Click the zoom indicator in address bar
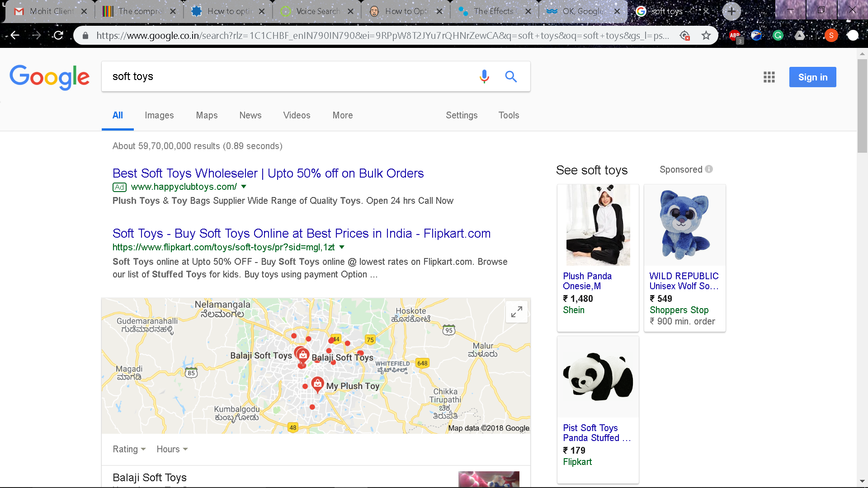The height and width of the screenshot is (488, 868). (684, 35)
